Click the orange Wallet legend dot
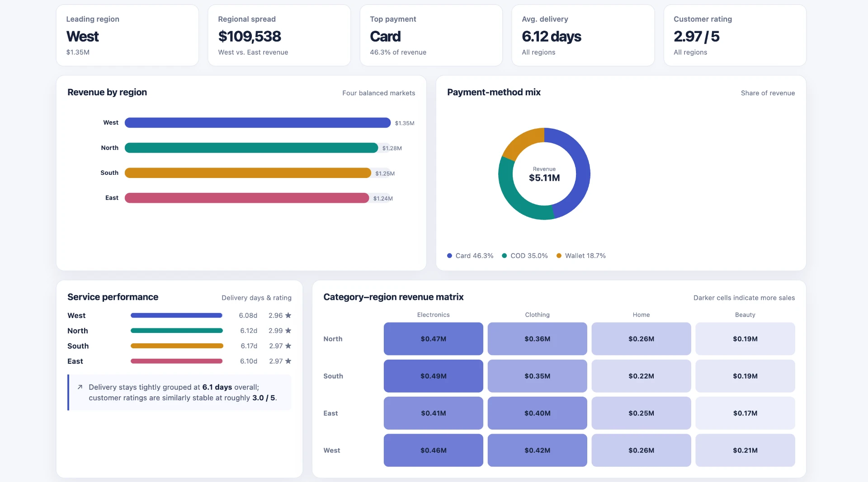 [559, 256]
